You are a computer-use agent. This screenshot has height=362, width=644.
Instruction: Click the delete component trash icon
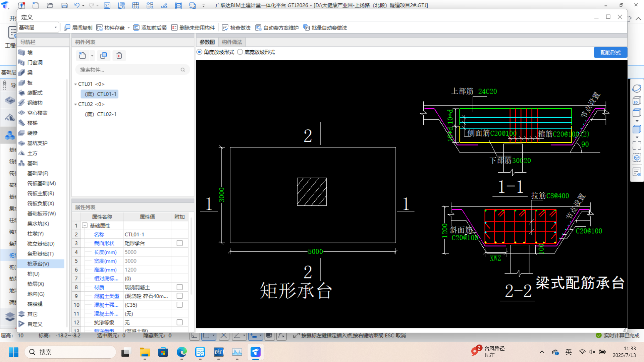click(x=119, y=56)
